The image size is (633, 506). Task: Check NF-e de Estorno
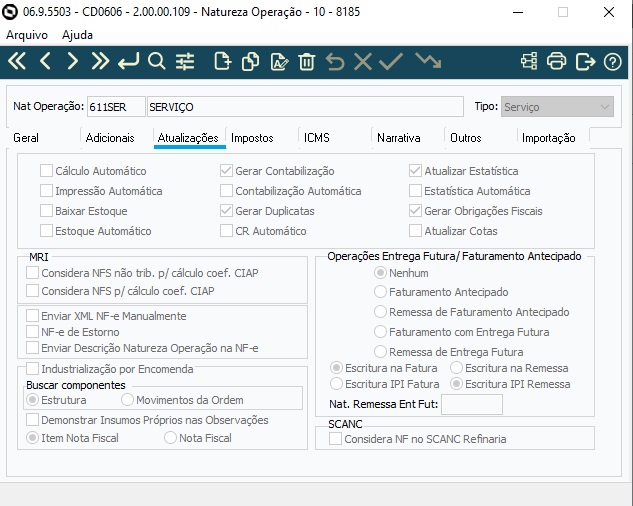pyautogui.click(x=32, y=332)
